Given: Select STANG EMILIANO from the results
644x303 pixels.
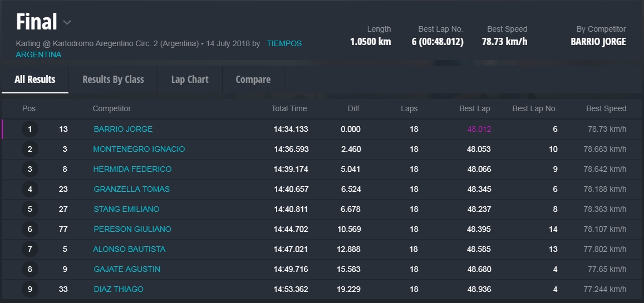Looking at the screenshot, I should point(126,209).
